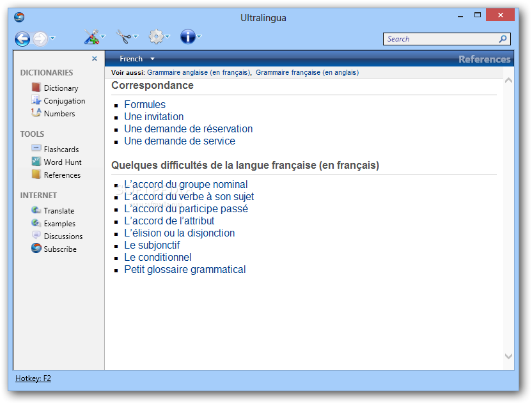Click the scroll up arrow
This screenshot has width=532, height=404.
(508, 81)
